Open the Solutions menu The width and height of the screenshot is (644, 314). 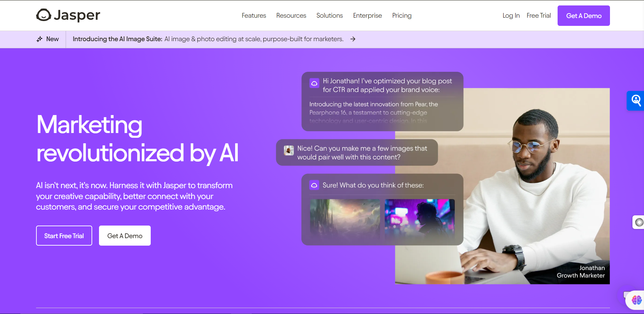pyautogui.click(x=330, y=16)
